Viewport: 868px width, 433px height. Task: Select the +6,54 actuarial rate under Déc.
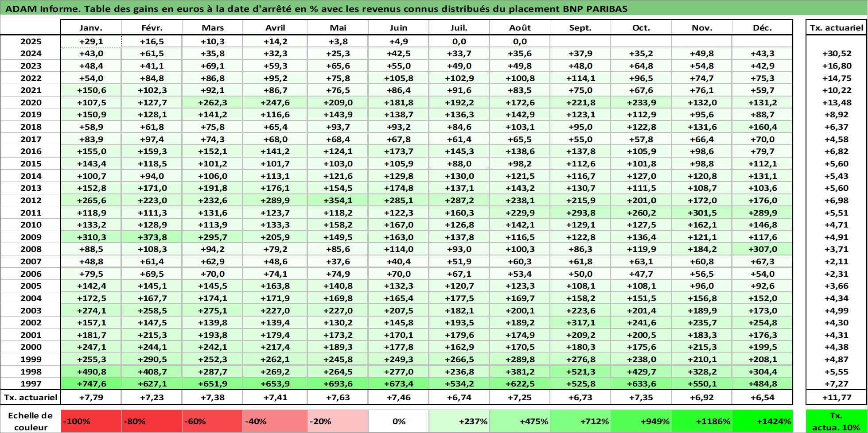(x=763, y=397)
